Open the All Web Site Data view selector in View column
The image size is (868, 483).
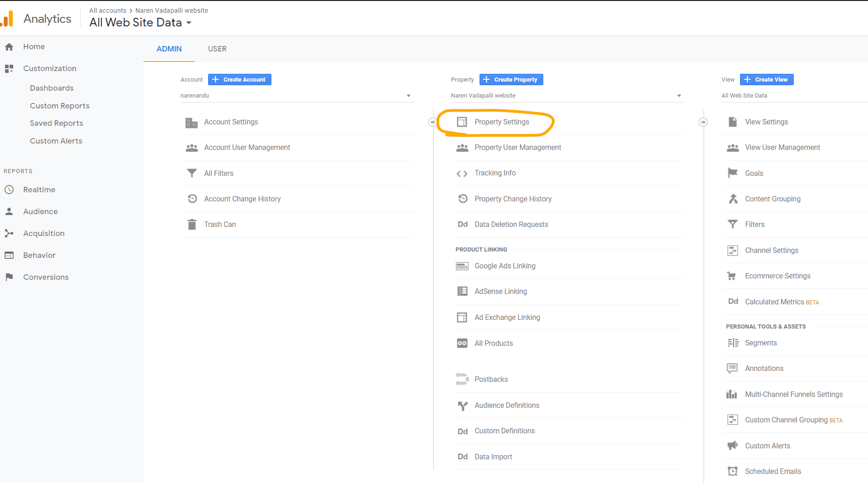point(794,96)
